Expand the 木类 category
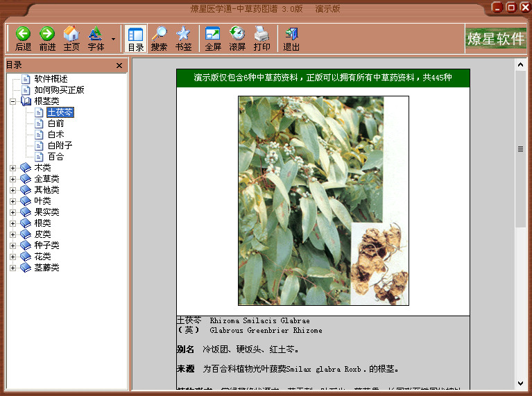Viewport: 532px width, 396px height. (x=12, y=168)
